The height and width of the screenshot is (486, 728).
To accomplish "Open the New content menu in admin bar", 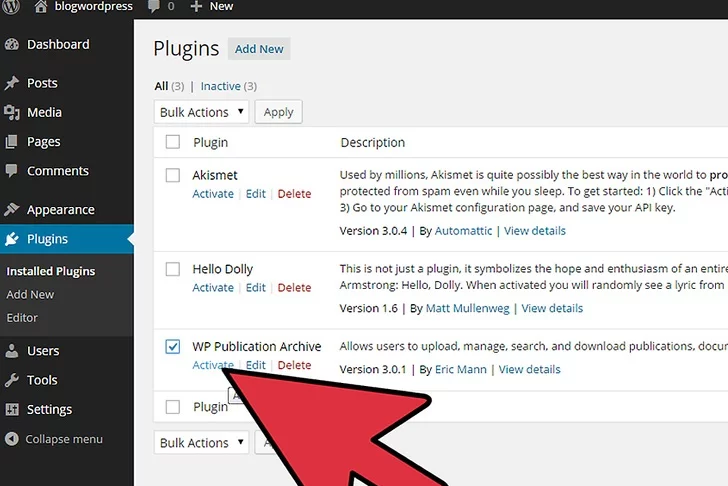I will tap(212, 6).
